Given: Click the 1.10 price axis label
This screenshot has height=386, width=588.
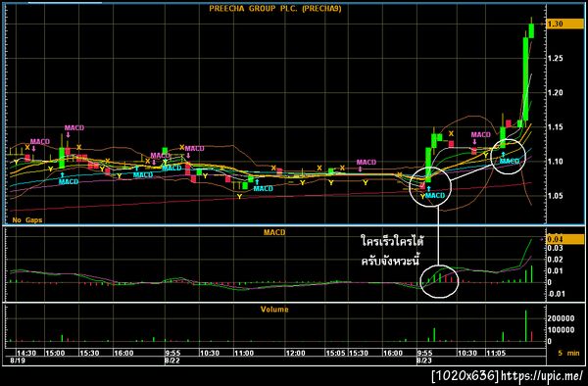Looking at the screenshot, I should pos(555,162).
